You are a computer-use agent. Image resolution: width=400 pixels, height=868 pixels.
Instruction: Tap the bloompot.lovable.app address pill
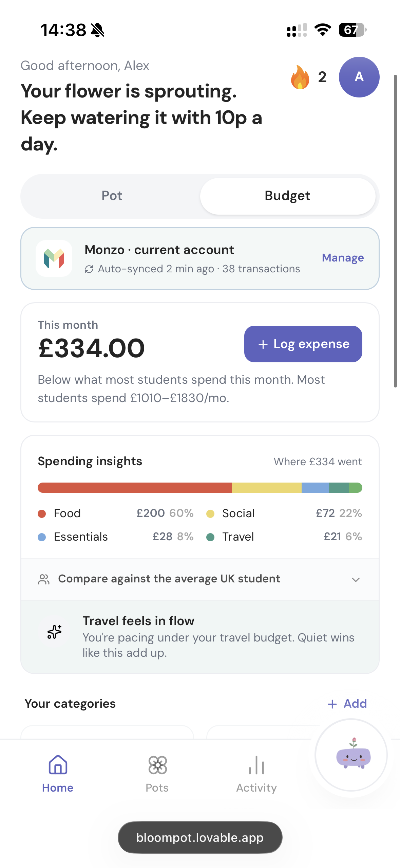click(x=200, y=837)
